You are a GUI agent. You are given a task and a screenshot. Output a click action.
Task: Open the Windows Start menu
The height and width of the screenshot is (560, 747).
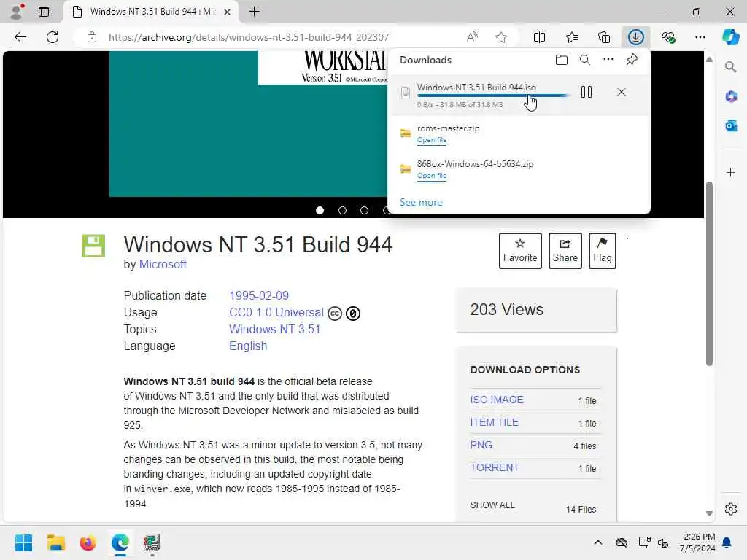[23, 542]
